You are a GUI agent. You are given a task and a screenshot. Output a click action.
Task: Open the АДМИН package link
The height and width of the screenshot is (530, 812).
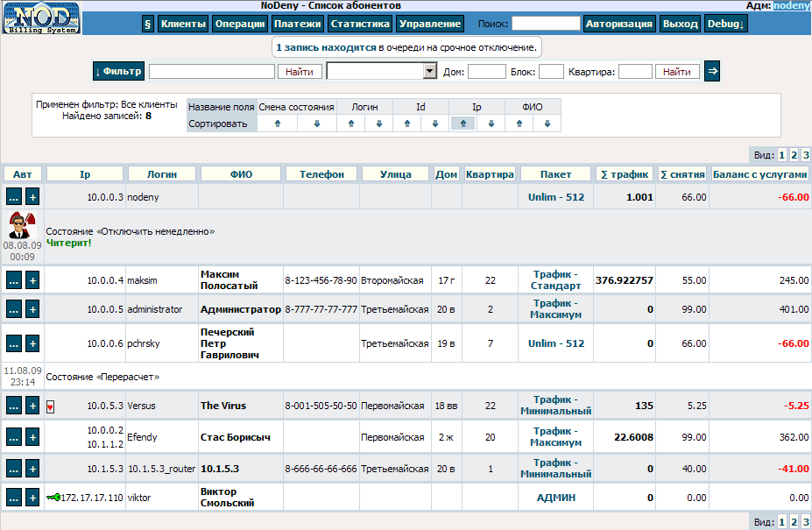point(556,498)
